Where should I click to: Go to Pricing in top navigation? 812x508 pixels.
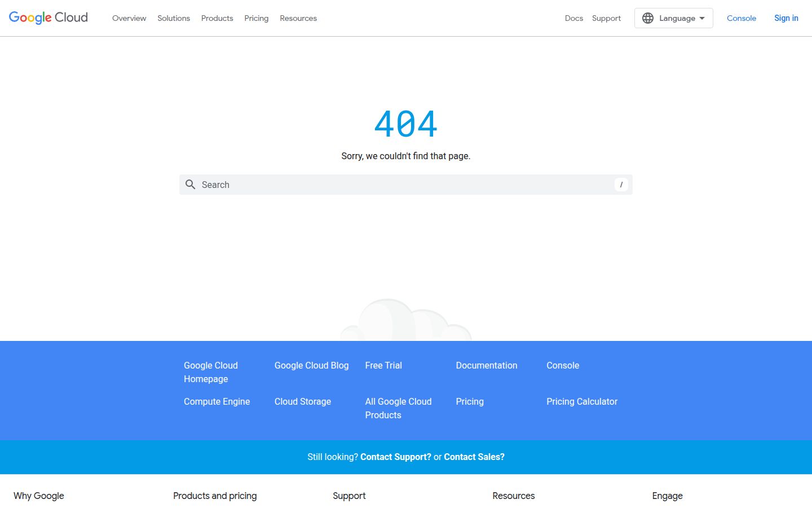[x=257, y=18]
